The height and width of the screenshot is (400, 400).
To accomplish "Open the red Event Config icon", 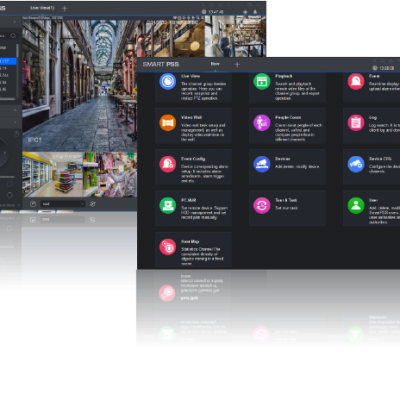I will (x=167, y=164).
